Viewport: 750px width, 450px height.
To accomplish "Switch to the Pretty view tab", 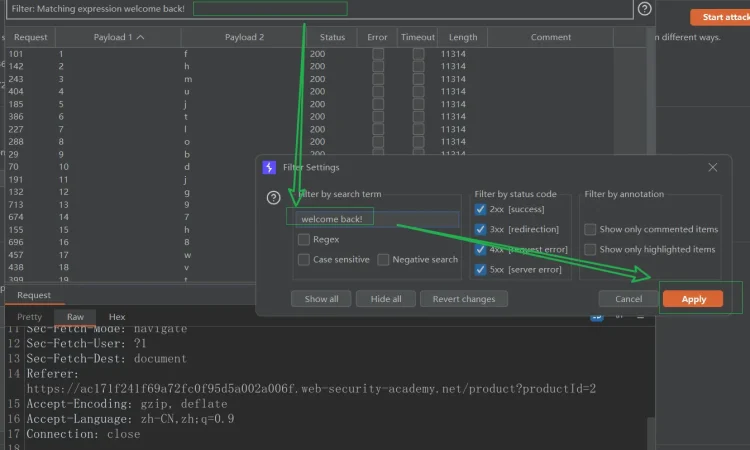I will click(x=30, y=317).
